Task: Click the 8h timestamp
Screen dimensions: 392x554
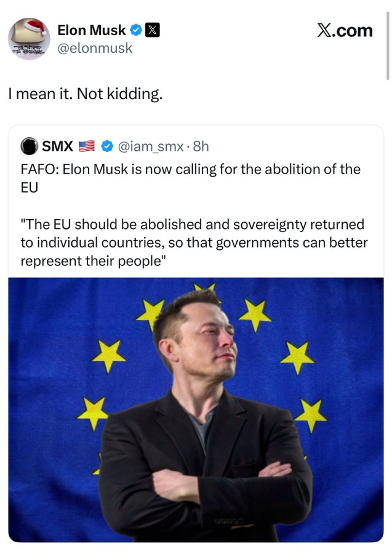Action: coord(201,147)
